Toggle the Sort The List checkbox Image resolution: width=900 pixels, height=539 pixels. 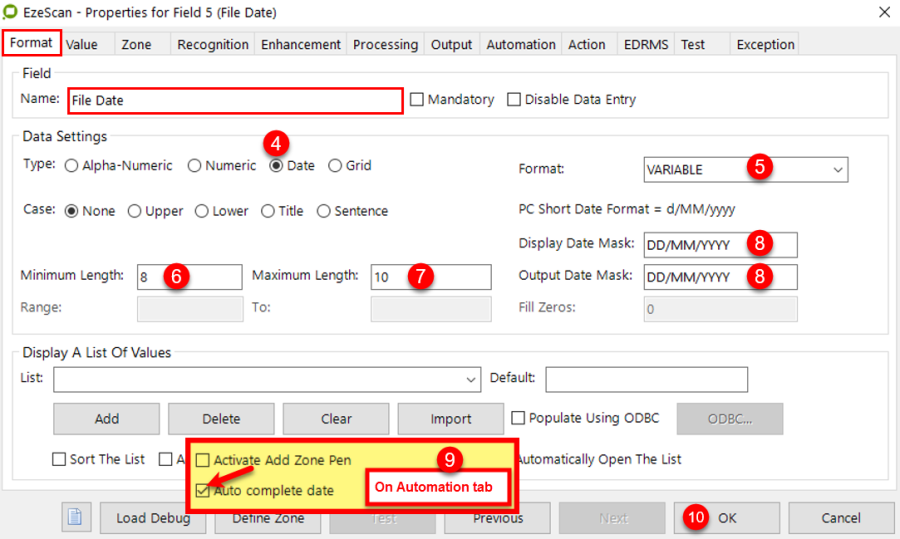click(x=60, y=460)
